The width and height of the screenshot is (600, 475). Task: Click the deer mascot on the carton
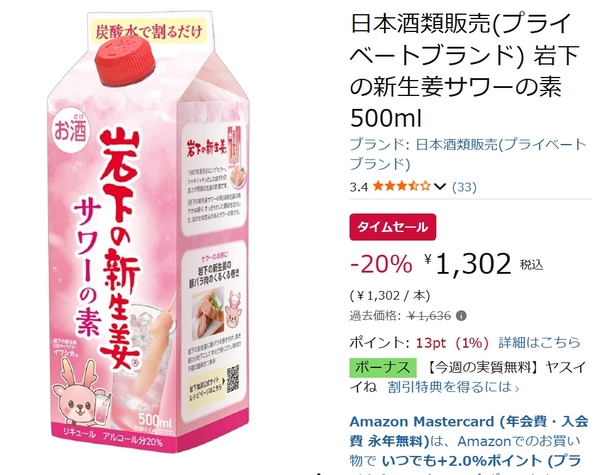(79, 396)
